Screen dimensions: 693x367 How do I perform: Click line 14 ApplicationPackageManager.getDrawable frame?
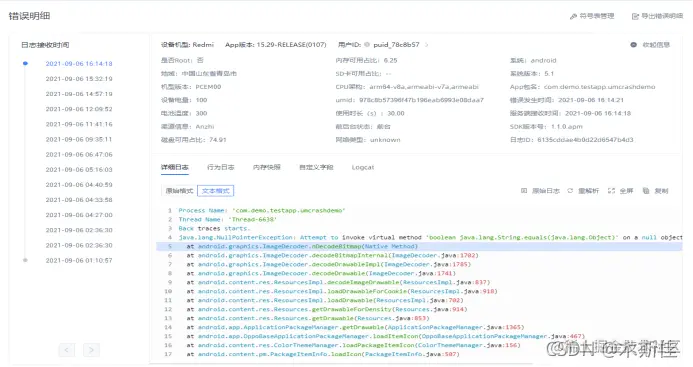(x=355, y=327)
